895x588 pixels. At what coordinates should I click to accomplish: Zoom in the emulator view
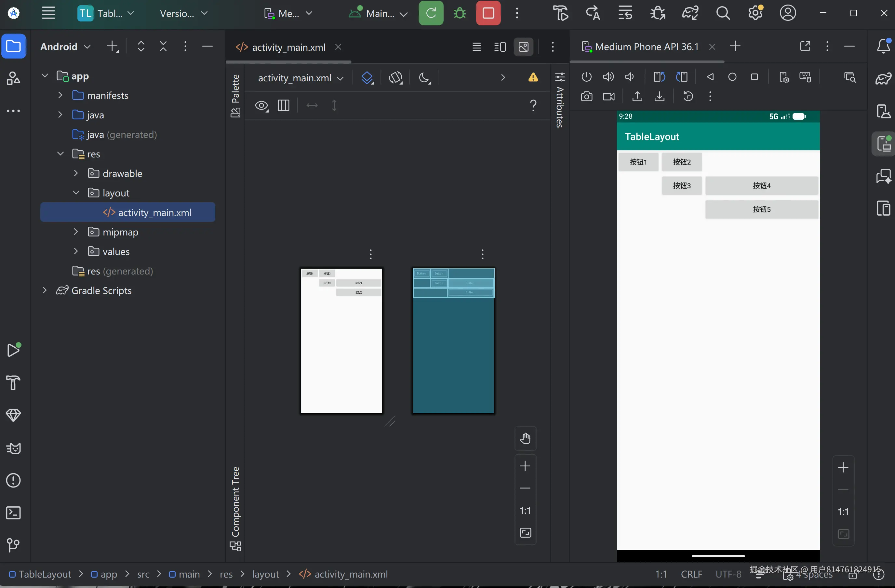point(843,467)
